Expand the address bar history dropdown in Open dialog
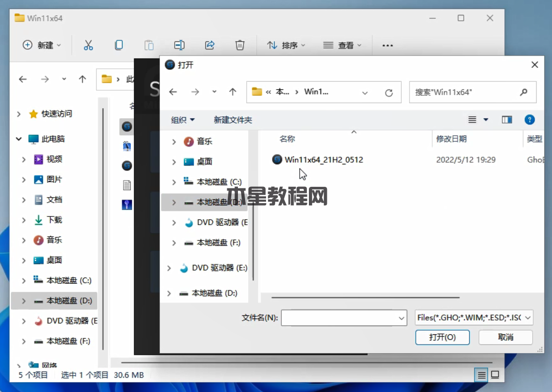 [x=365, y=93]
